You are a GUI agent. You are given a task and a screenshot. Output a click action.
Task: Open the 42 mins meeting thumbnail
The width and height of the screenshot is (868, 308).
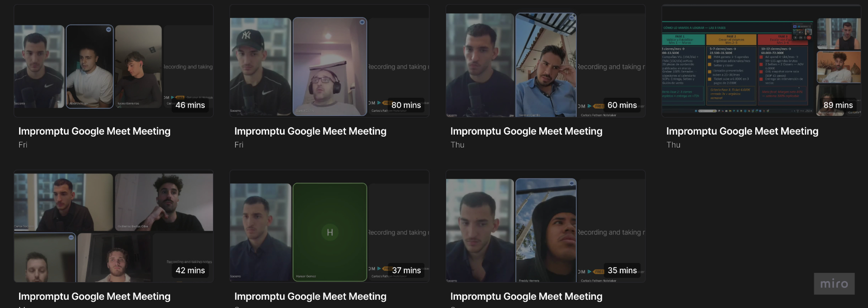[x=114, y=226]
